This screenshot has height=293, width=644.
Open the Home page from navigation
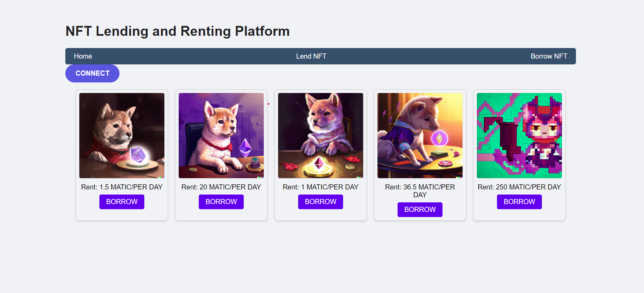[x=83, y=56]
